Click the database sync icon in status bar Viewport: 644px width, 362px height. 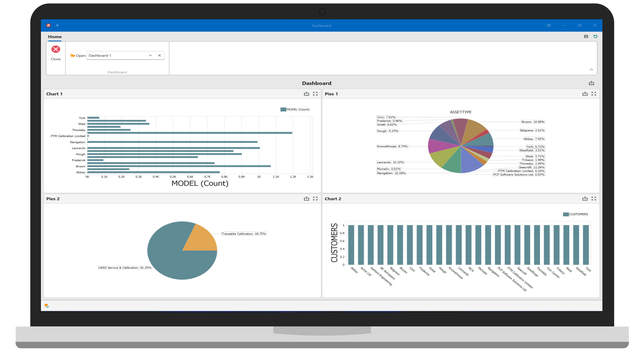[47, 305]
